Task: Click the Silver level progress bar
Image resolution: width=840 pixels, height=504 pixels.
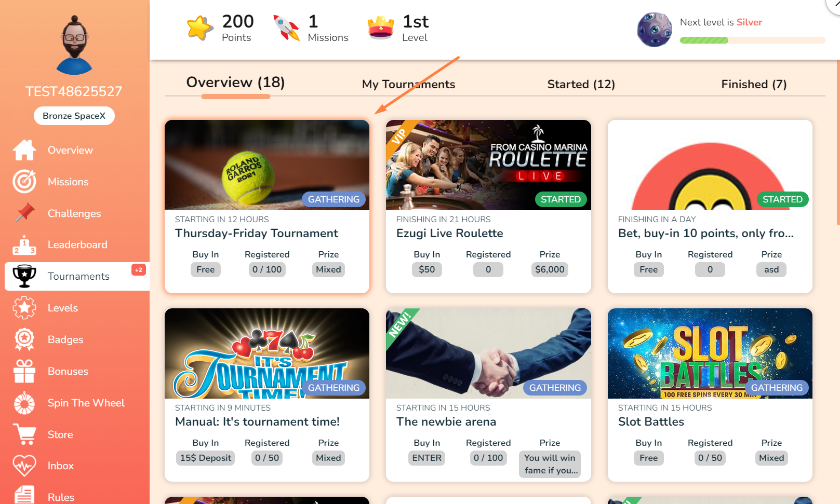Action: point(752,40)
